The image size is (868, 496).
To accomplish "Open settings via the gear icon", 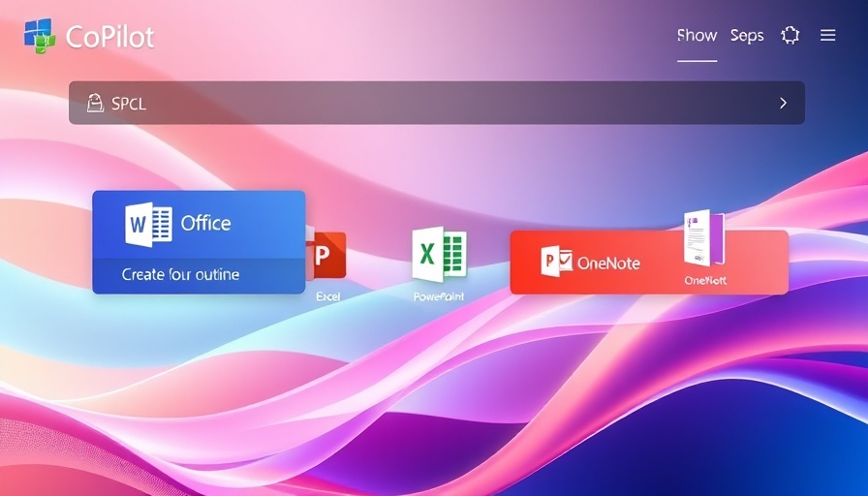I will pos(790,36).
